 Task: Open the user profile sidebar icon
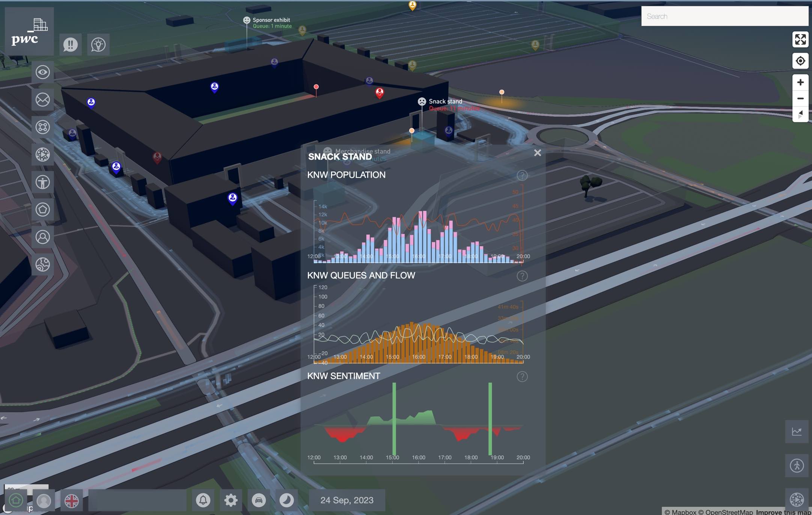coord(42,237)
